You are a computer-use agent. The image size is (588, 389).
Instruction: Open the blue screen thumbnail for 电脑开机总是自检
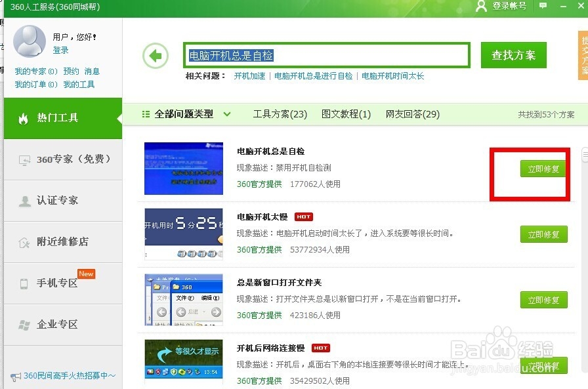point(184,169)
